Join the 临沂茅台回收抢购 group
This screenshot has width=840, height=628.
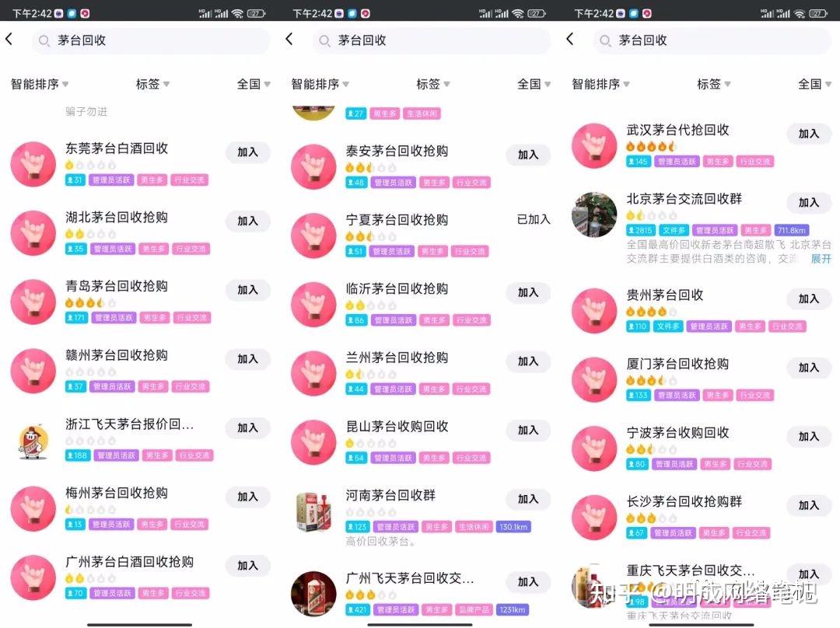tap(527, 292)
